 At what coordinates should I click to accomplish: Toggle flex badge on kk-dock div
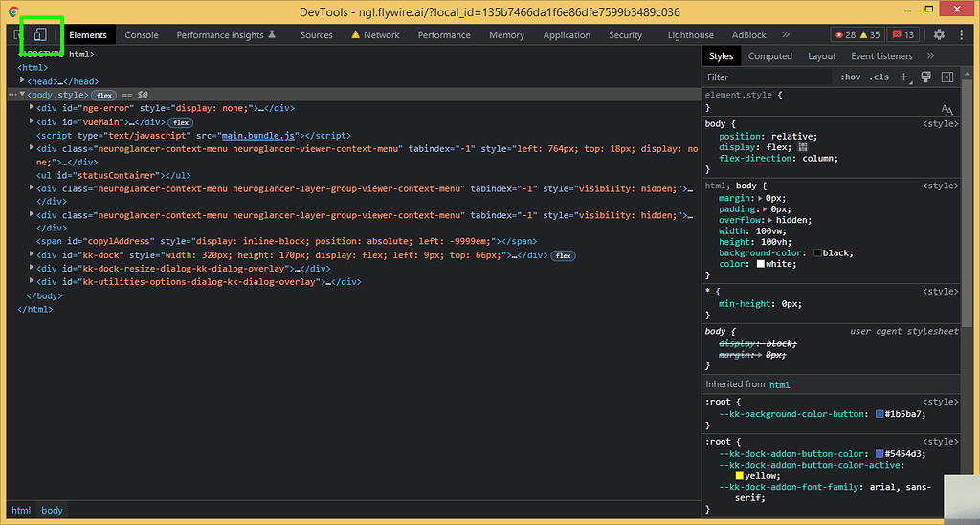(564, 255)
